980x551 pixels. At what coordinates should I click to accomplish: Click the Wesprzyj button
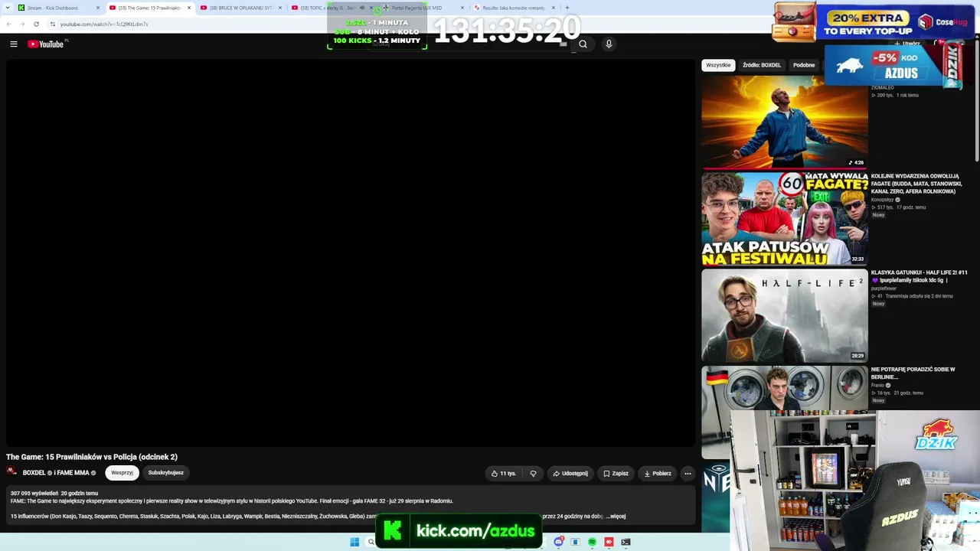pyautogui.click(x=122, y=473)
